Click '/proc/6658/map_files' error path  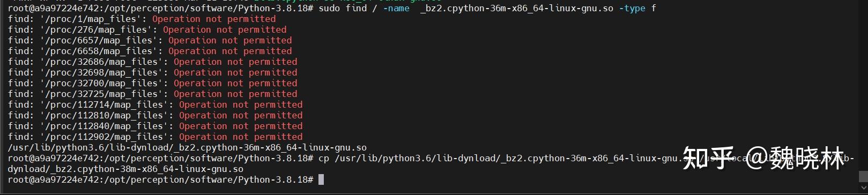point(99,51)
